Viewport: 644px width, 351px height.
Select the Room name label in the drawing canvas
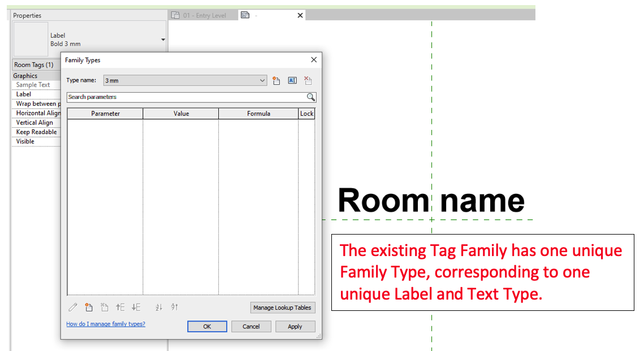431,200
